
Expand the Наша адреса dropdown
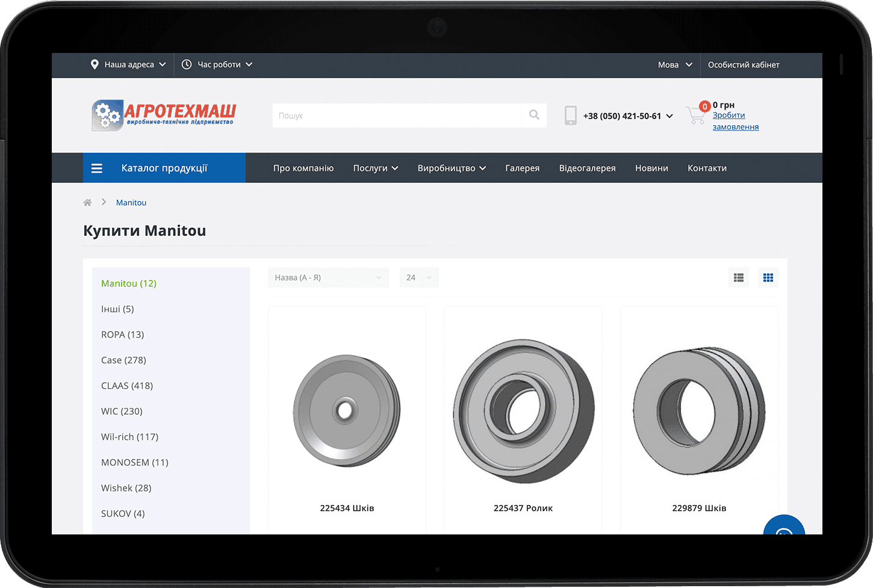pyautogui.click(x=128, y=65)
